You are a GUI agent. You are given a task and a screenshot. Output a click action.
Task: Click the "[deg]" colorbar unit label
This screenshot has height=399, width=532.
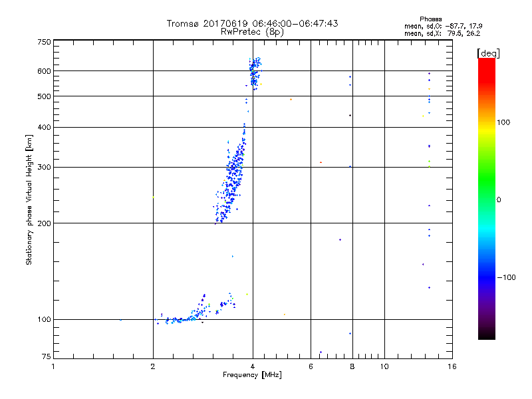click(x=488, y=53)
